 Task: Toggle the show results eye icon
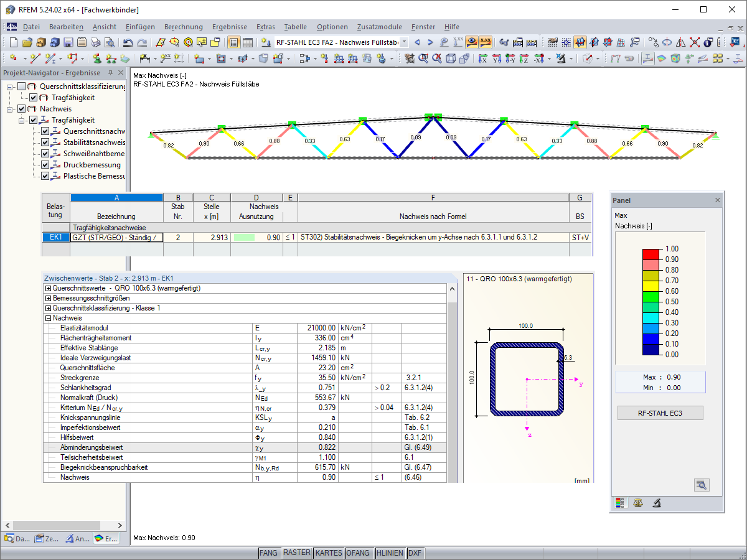[x=472, y=42]
